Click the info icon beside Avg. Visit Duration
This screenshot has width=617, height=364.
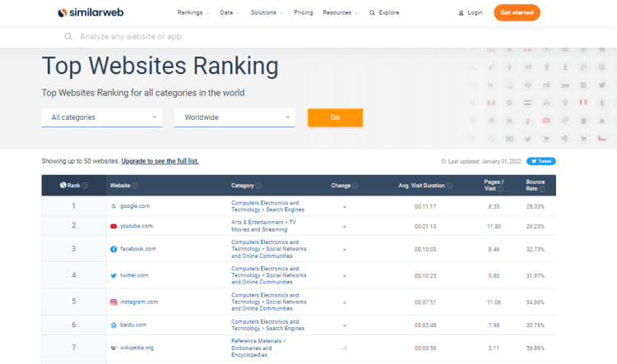point(449,186)
